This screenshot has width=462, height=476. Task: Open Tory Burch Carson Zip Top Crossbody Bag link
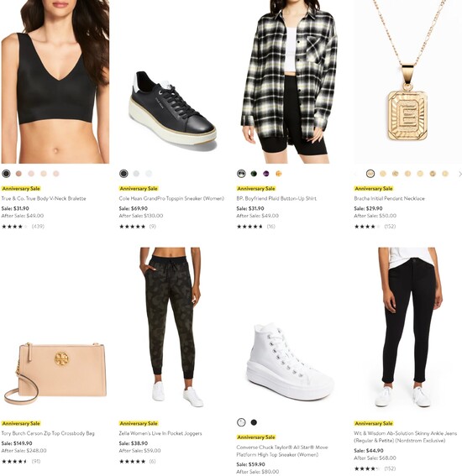[x=48, y=433]
